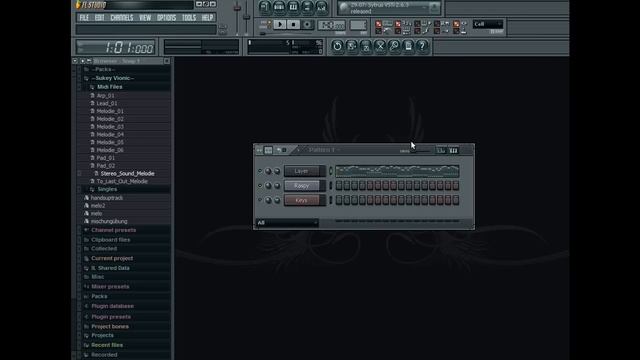Open the Mixer toolbar icon

(321, 7)
